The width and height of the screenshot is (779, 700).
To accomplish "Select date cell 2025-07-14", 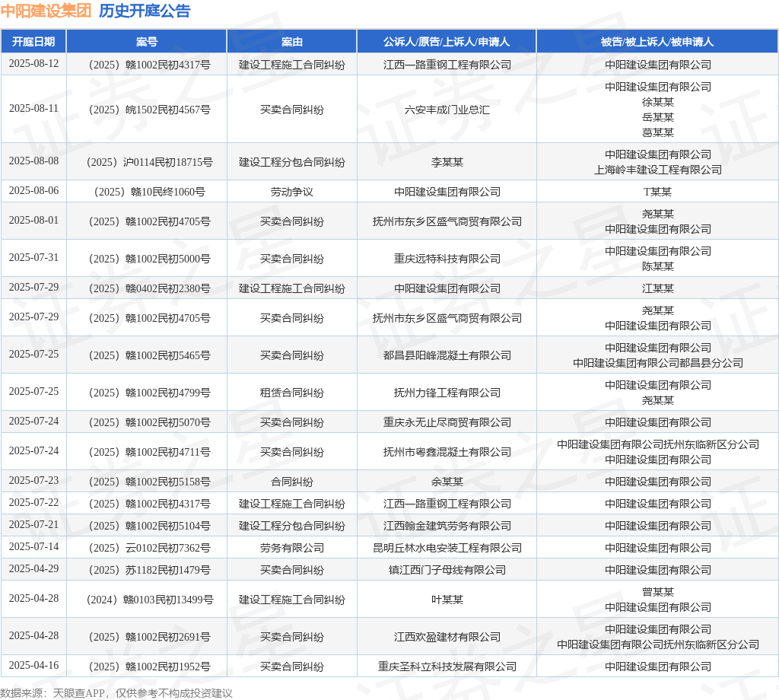I will [x=33, y=547].
